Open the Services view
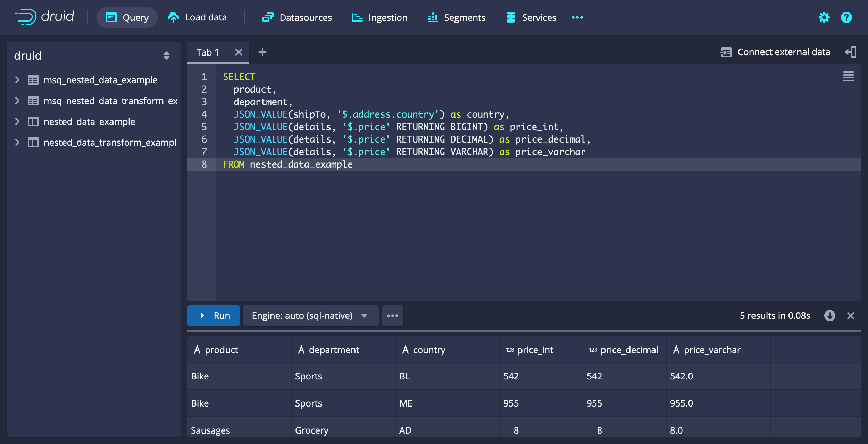Screen dimensions: 868x444 point(530,17)
